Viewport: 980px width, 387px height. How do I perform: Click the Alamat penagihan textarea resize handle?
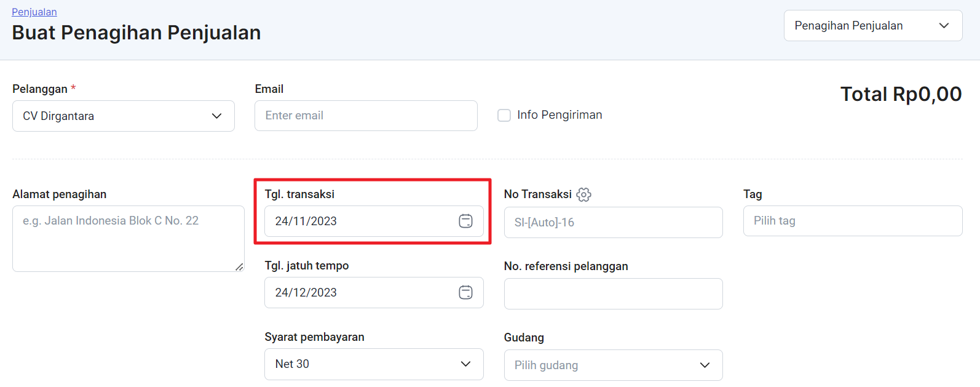tap(239, 266)
